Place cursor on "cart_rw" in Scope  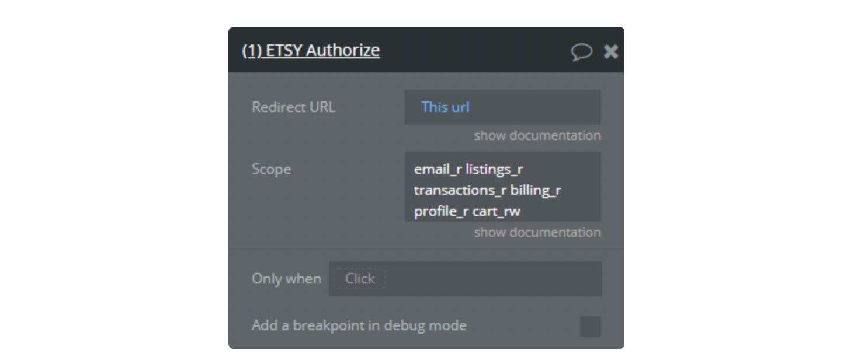[496, 211]
